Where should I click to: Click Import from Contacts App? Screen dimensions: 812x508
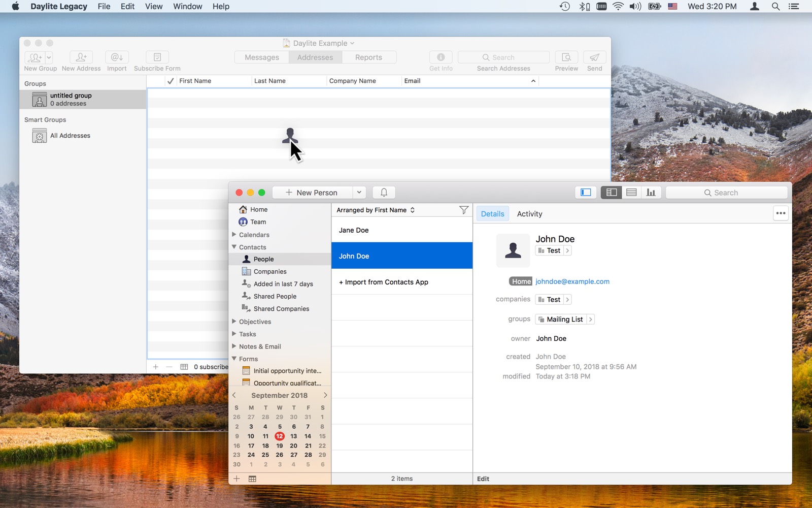pyautogui.click(x=402, y=282)
